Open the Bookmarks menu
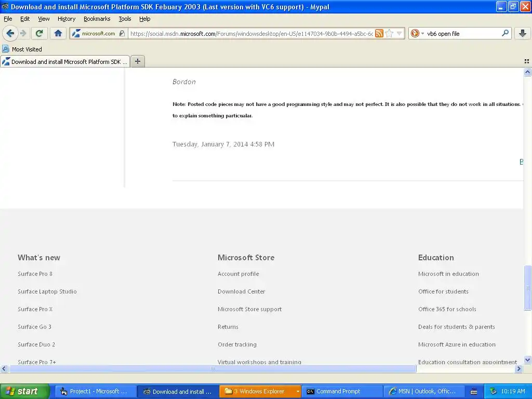Image resolution: width=532 pixels, height=399 pixels. tap(97, 19)
